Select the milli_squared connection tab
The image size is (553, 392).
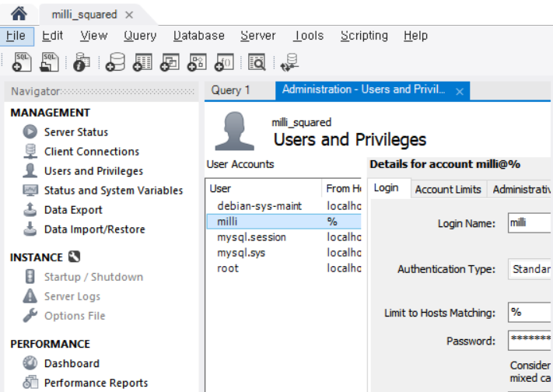tap(84, 15)
